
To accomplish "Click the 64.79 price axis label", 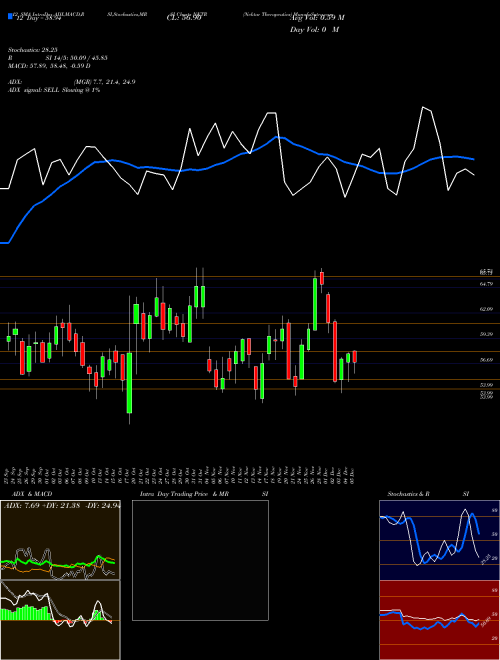I will 486,284.
